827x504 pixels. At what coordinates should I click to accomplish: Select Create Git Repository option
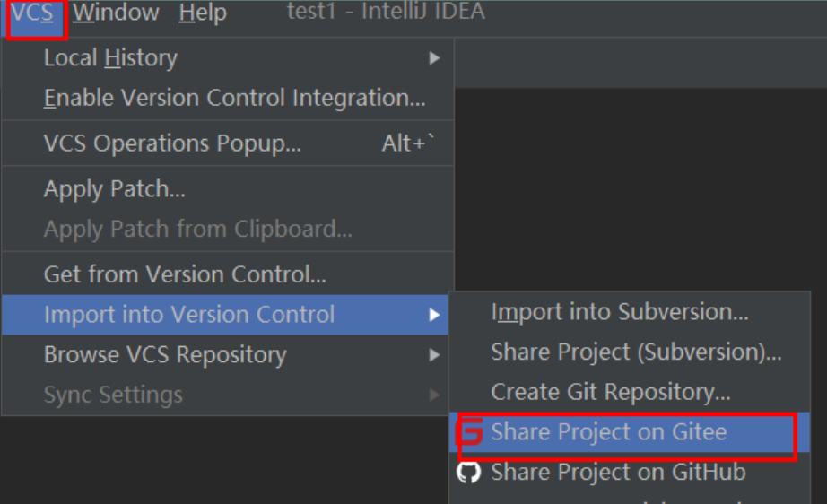point(611,392)
